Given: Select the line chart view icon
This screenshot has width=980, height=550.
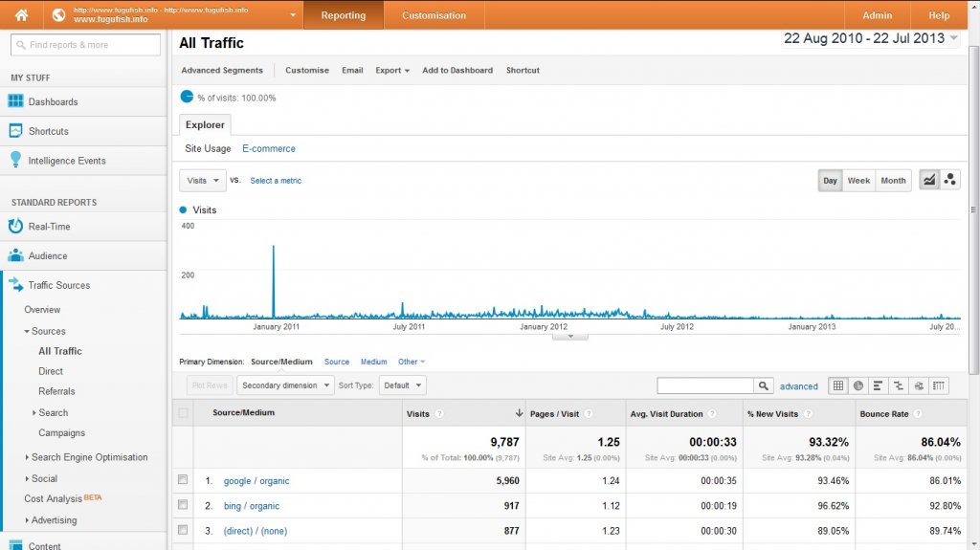Looking at the screenshot, I should pyautogui.click(x=928, y=180).
